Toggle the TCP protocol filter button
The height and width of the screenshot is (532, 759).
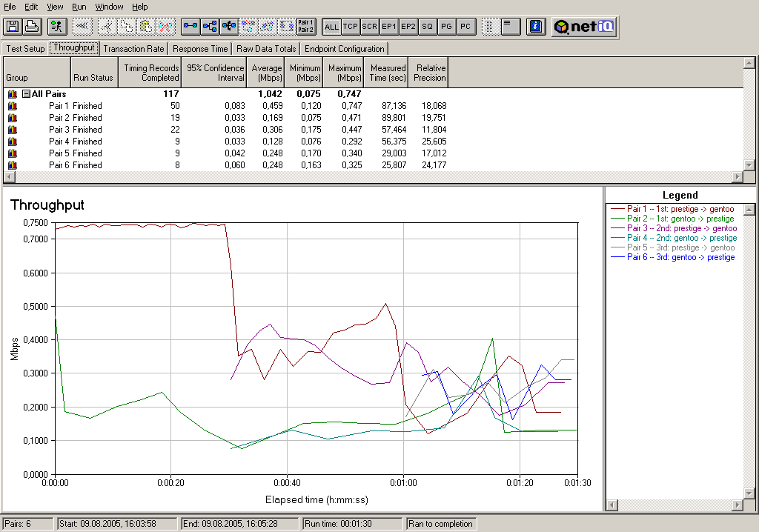pos(351,27)
